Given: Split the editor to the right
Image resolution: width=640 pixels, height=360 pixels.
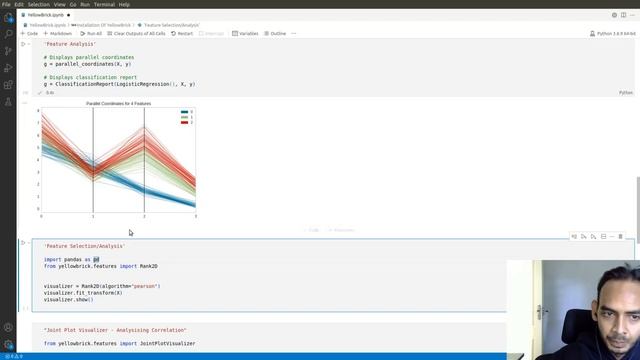Looking at the screenshot, I should 623,15.
